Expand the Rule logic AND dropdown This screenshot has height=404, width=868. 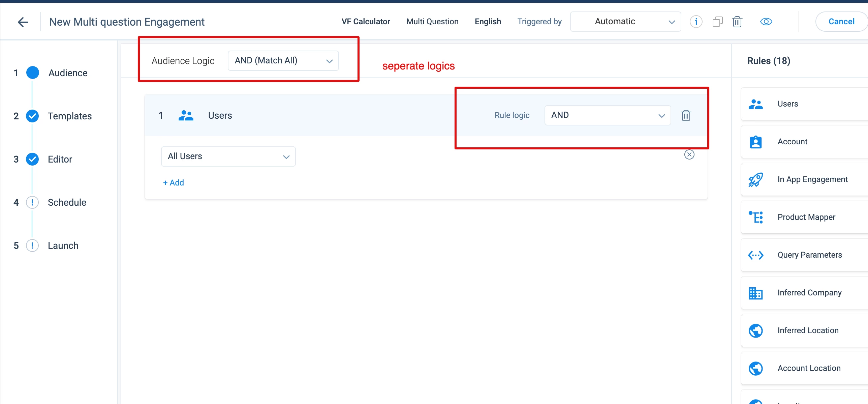[x=607, y=115]
